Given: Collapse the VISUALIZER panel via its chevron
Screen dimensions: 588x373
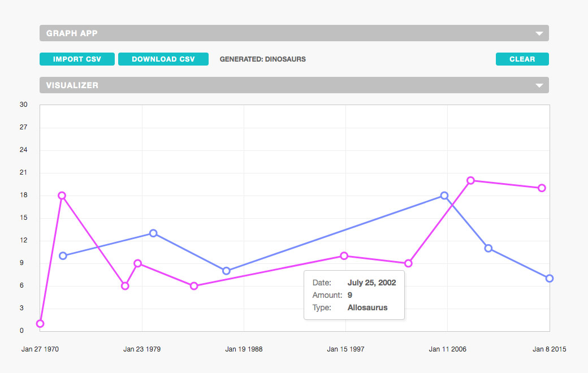Looking at the screenshot, I should pos(539,85).
